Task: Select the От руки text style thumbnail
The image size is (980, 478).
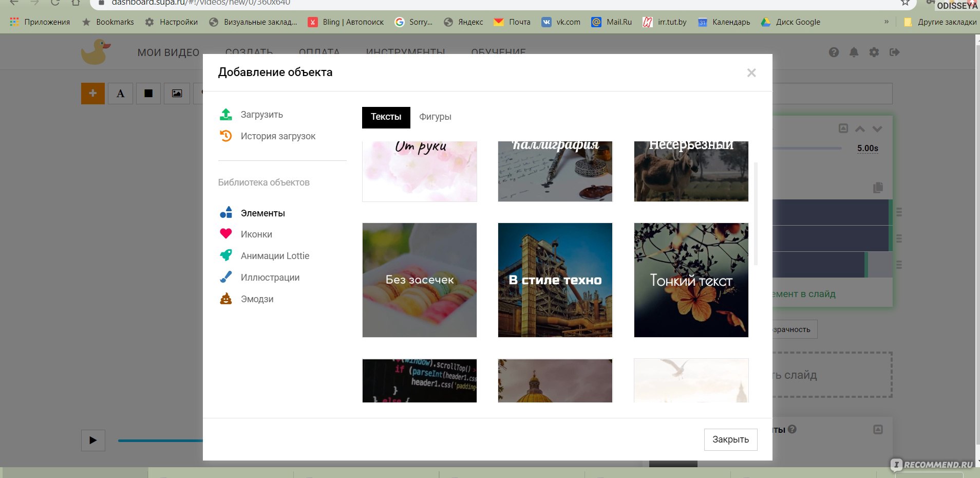Action: (420, 171)
